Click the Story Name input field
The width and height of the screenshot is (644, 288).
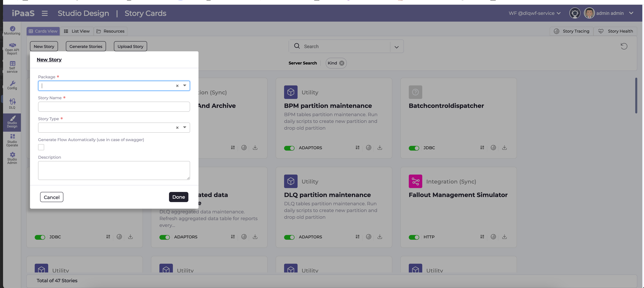[x=114, y=107]
